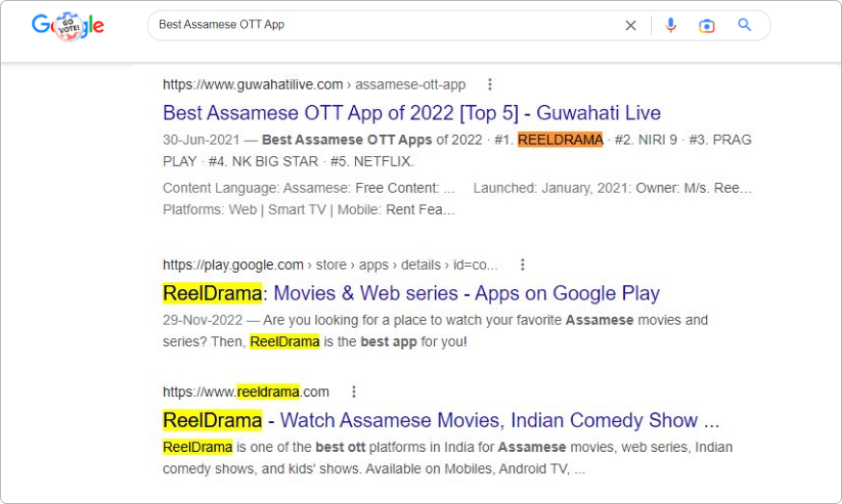842x504 pixels.
Task: Open ReelDrama Watch Assamese Movies result
Action: coord(441,420)
